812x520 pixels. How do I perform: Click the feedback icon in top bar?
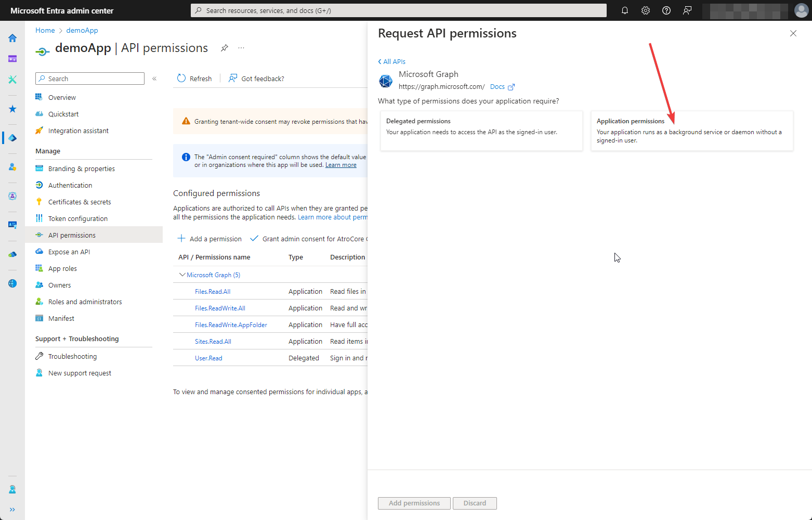[x=687, y=10]
